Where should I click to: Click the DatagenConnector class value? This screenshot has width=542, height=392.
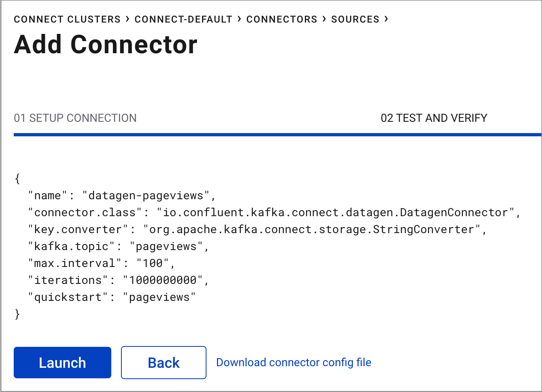pos(337,212)
